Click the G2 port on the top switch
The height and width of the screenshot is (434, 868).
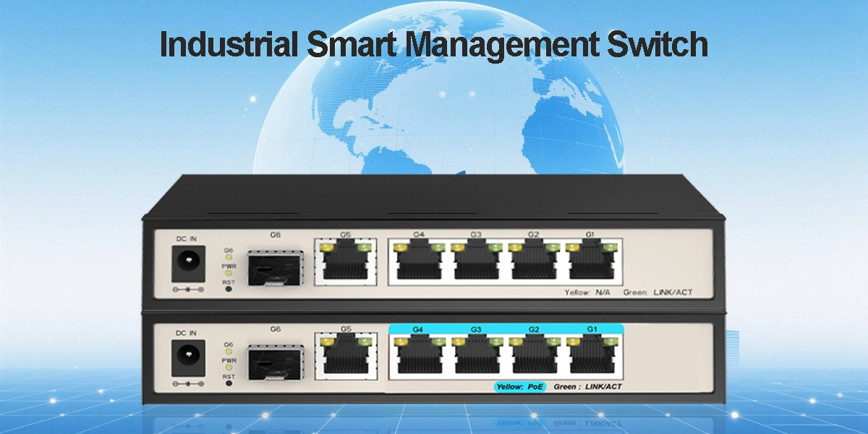[533, 262]
